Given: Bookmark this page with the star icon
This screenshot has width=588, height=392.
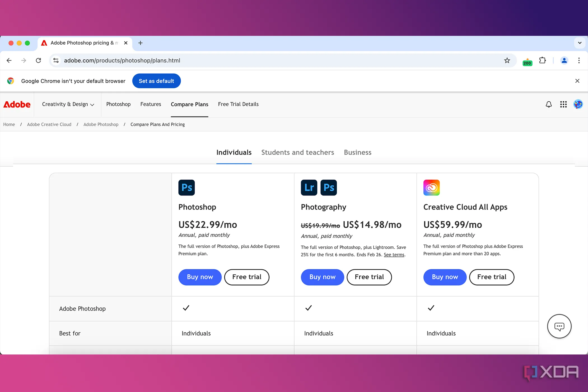Looking at the screenshot, I should pyautogui.click(x=507, y=60).
